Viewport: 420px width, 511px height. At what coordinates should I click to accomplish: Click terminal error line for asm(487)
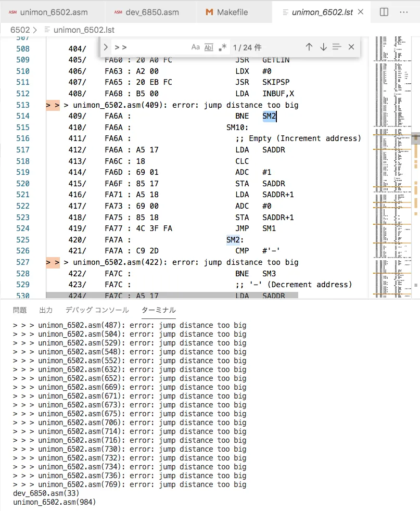(x=130, y=325)
